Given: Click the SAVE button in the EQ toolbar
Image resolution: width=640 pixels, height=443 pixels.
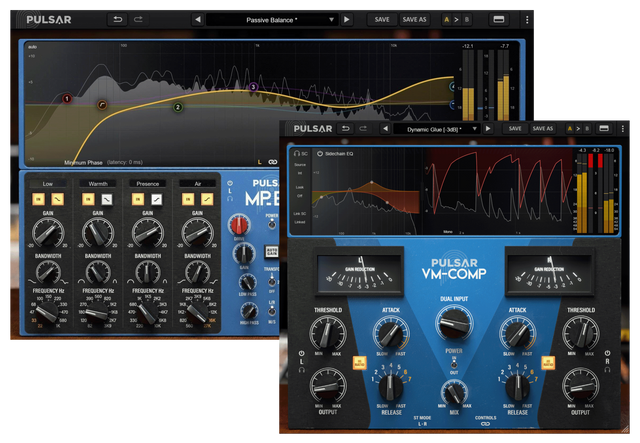Looking at the screenshot, I should pos(382,19).
